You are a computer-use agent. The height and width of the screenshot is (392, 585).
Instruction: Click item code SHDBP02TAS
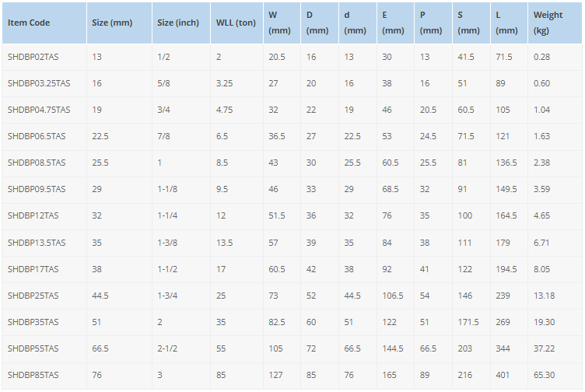click(33, 57)
